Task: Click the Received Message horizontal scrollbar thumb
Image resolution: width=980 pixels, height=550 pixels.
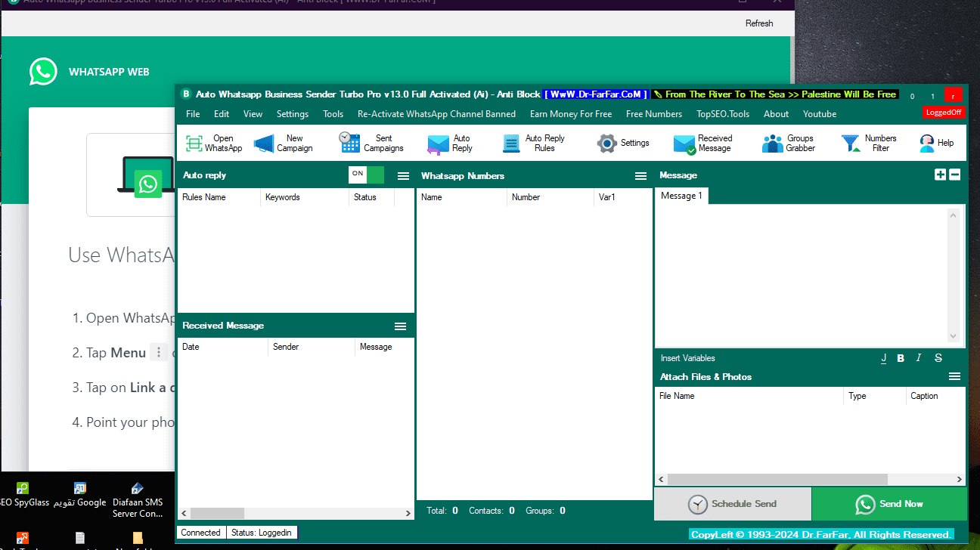Action: [217, 513]
